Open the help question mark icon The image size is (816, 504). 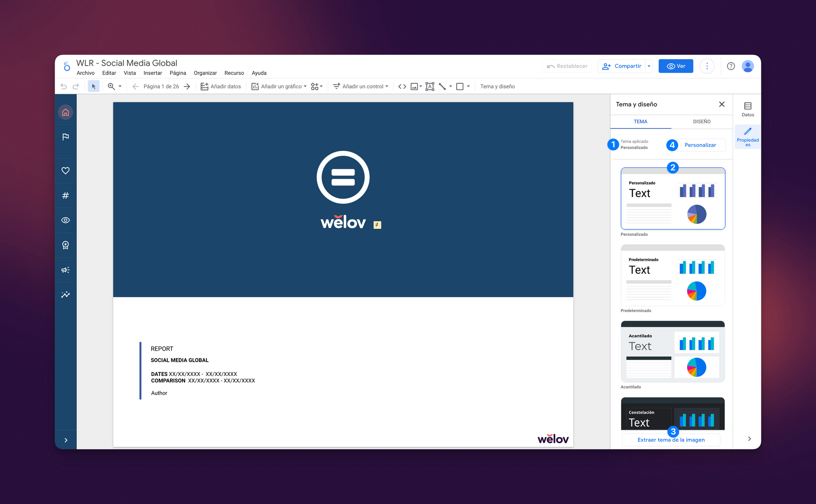[731, 66]
